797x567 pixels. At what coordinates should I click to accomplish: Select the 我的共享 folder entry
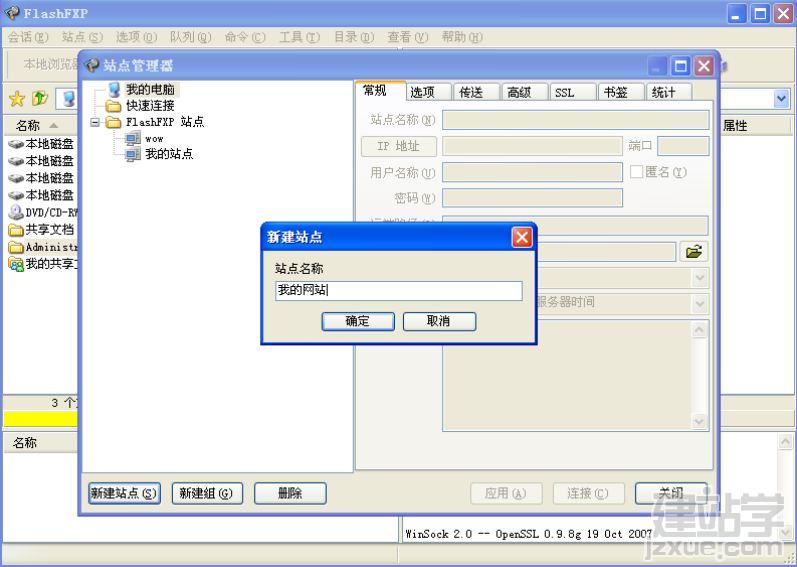tap(43, 264)
